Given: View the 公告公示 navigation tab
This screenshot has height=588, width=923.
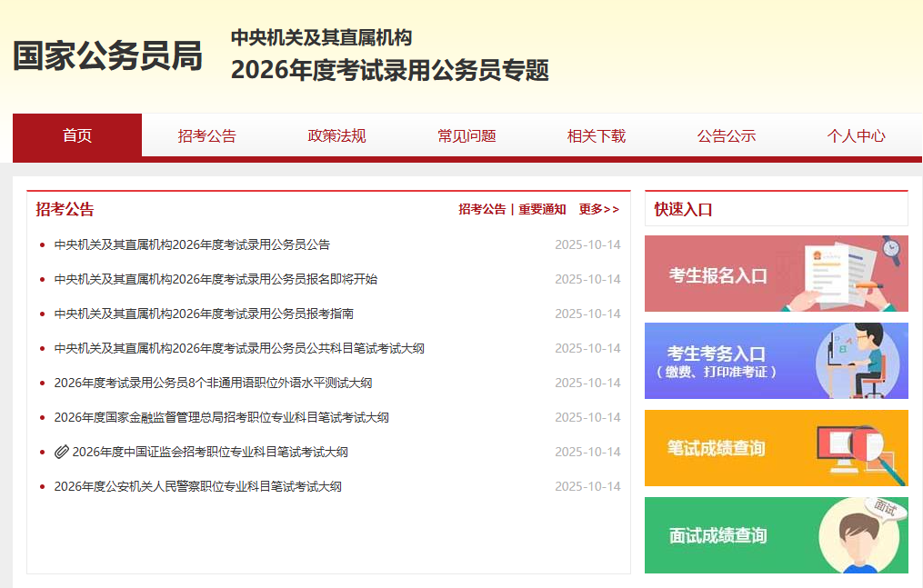Looking at the screenshot, I should coord(727,136).
